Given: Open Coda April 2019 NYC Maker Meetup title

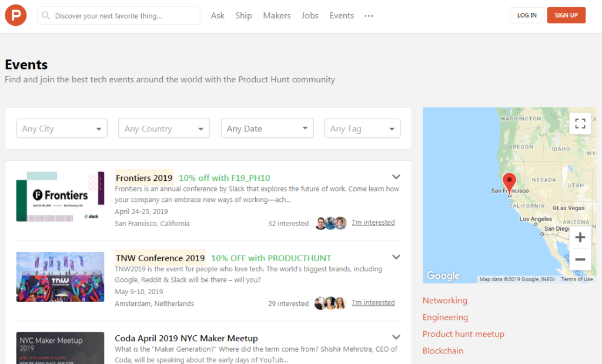Looking at the screenshot, I should [x=186, y=338].
